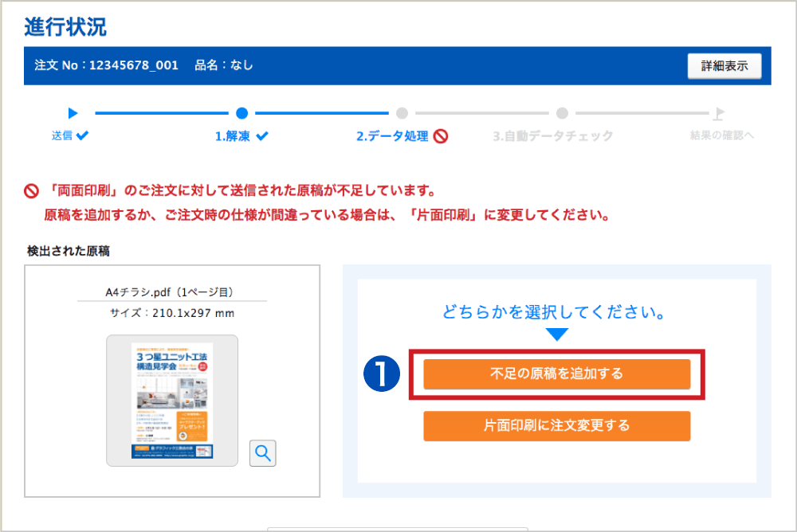Select the gray step circle above 3.自動データチェック
The width and height of the screenshot is (797, 532).
click(563, 113)
